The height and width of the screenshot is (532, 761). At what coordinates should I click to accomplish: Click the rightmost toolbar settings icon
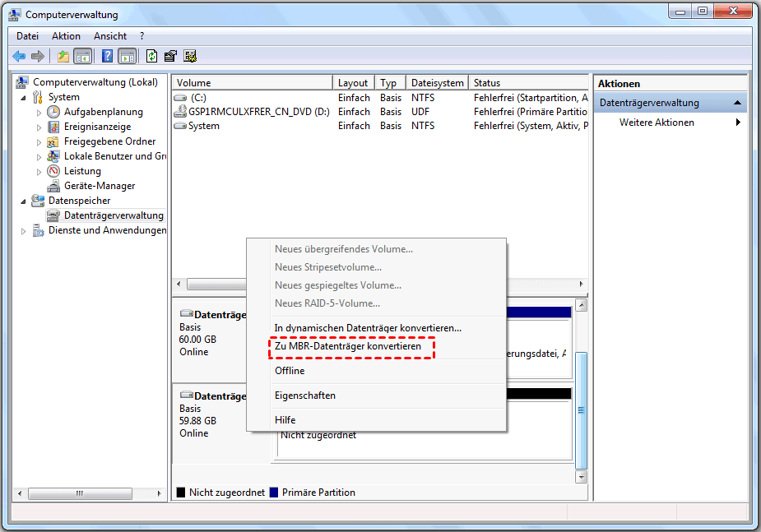[190, 56]
